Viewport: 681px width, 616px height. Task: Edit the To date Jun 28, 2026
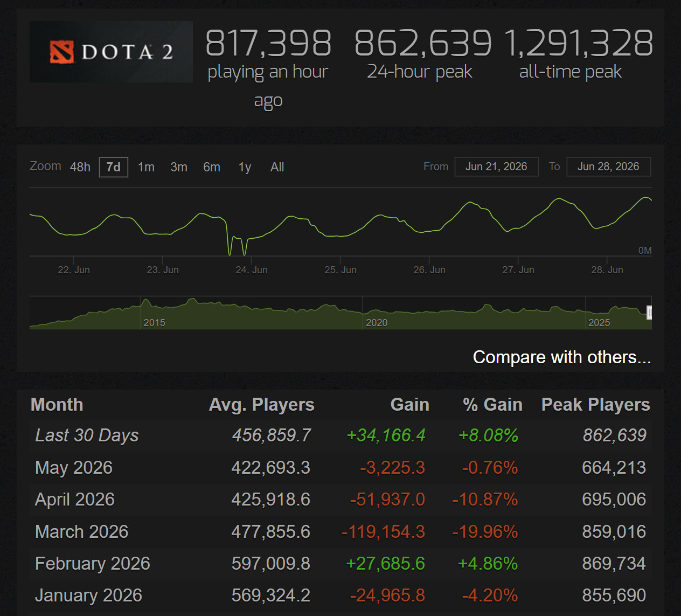[x=608, y=167]
